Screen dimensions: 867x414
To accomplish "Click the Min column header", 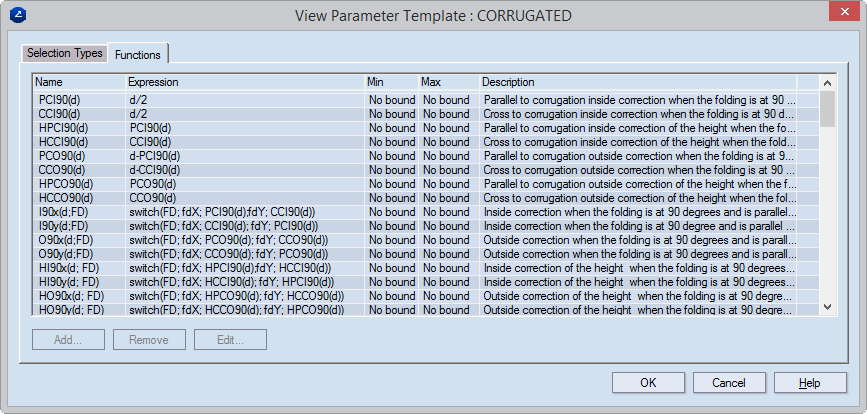I will pos(390,82).
